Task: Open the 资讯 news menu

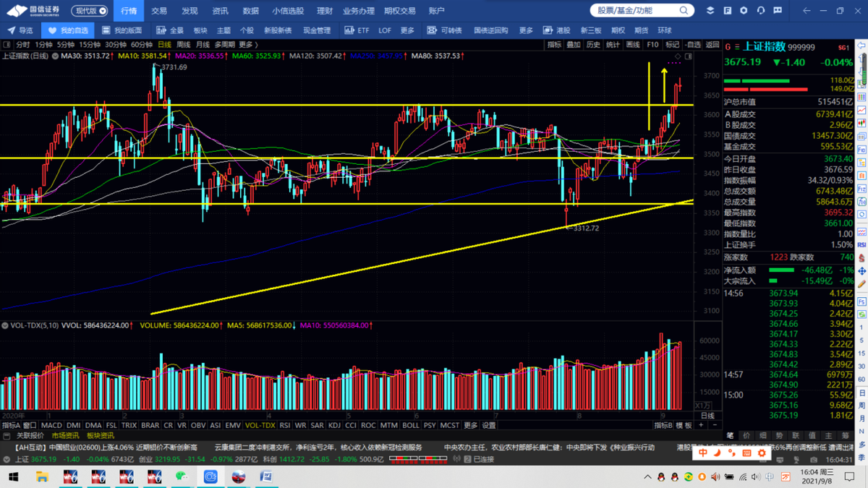Action: point(220,11)
